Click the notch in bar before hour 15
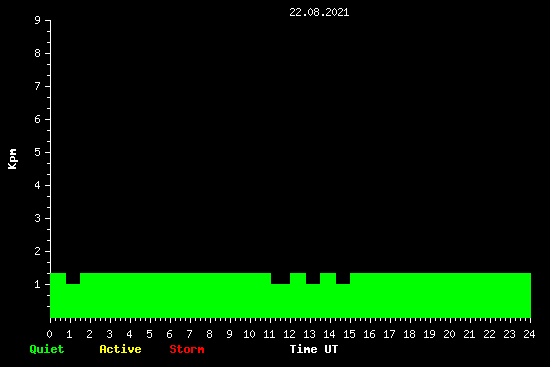 [x=343, y=279]
